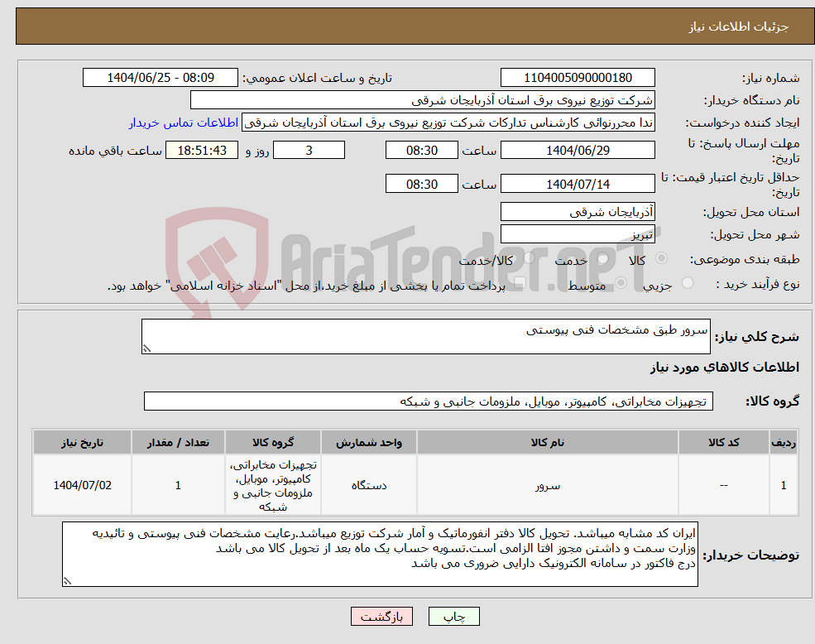Choose the کالا/خدمت radio option
The image size is (815, 644).
530,258
